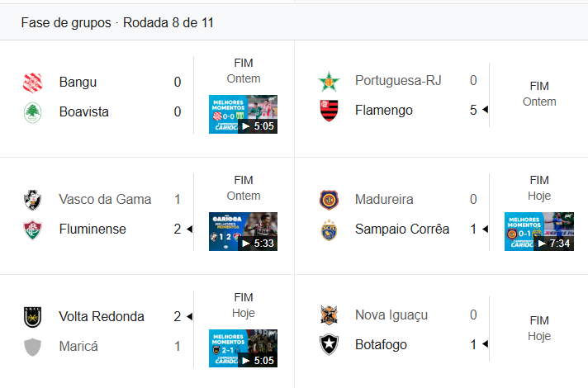Click the Fluminense team name
The width and height of the screenshot is (588, 388).
click(x=92, y=229)
